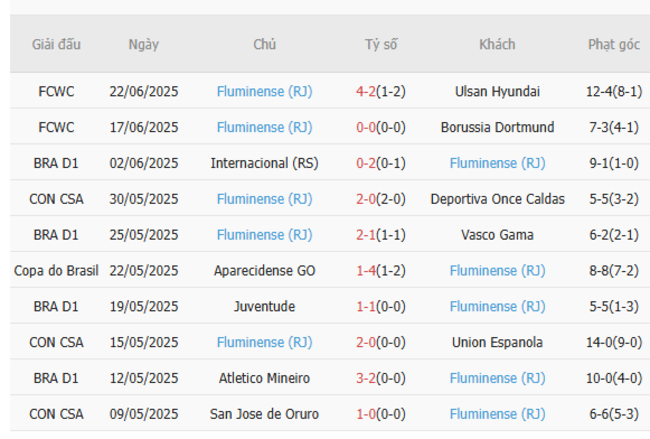This screenshot has height=439, width=650.
Task: Click the Phạt góc column header
Action: (614, 45)
